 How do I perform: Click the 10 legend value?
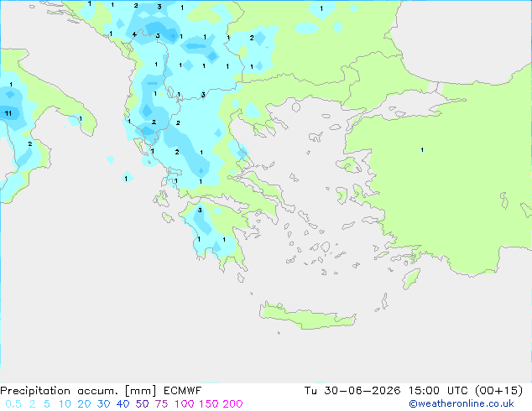pyautogui.click(x=65, y=404)
